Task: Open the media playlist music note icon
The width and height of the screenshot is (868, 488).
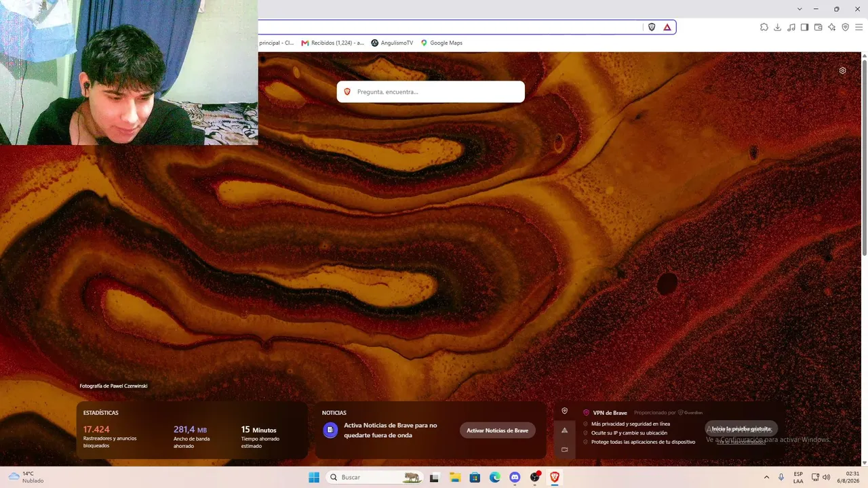Action: (791, 27)
